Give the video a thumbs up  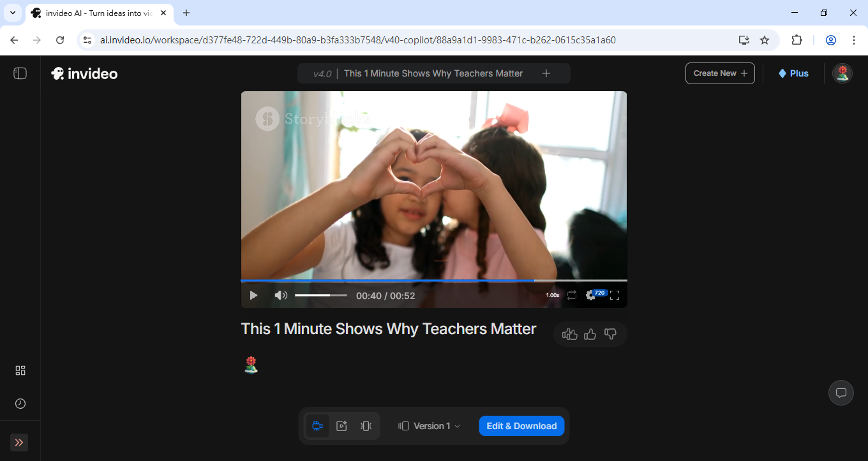pos(590,333)
